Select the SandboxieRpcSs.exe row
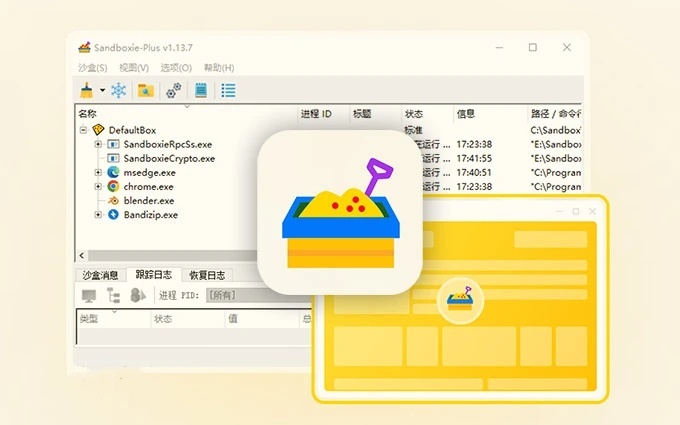The height and width of the screenshot is (425, 680). coord(168,144)
